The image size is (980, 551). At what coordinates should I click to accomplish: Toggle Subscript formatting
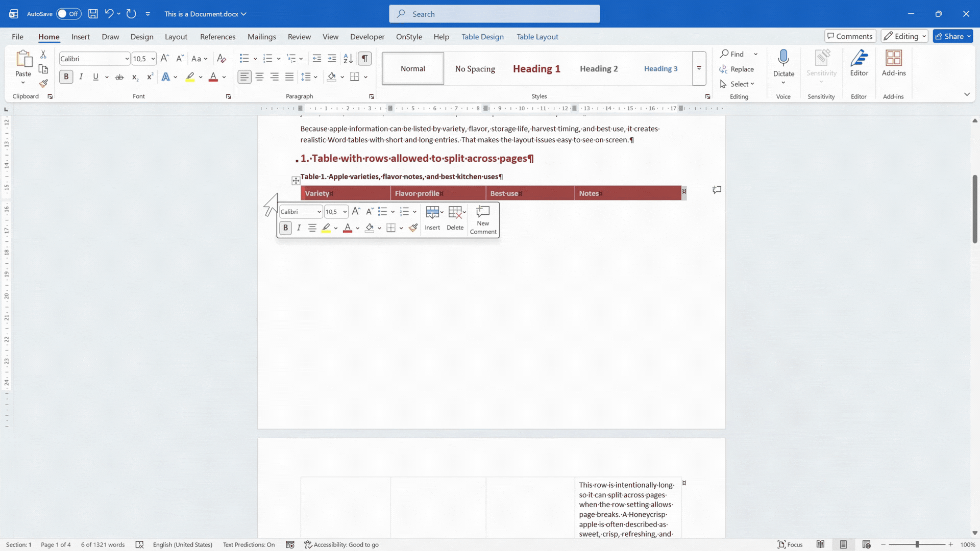pyautogui.click(x=135, y=77)
